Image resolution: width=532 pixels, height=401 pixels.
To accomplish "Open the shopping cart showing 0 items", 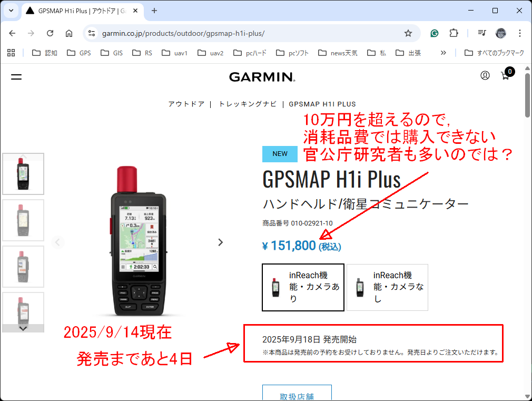I will pyautogui.click(x=505, y=76).
